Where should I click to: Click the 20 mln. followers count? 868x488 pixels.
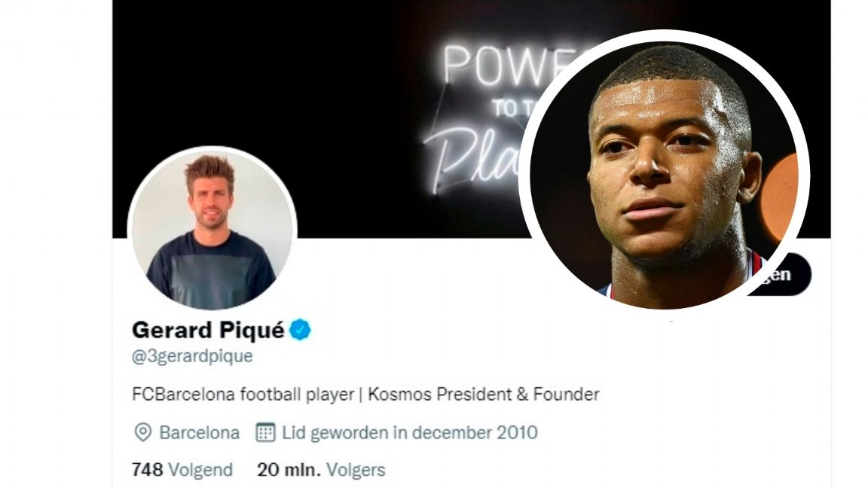(289, 470)
